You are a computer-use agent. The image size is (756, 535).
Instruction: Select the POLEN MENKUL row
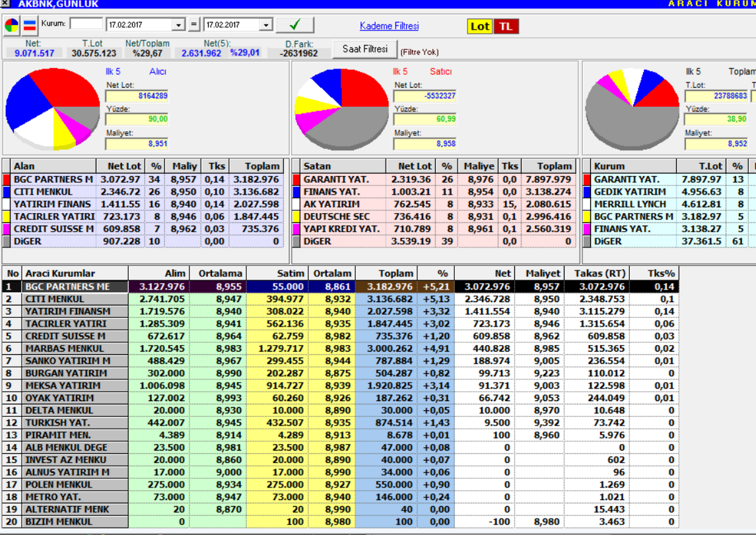point(341,485)
